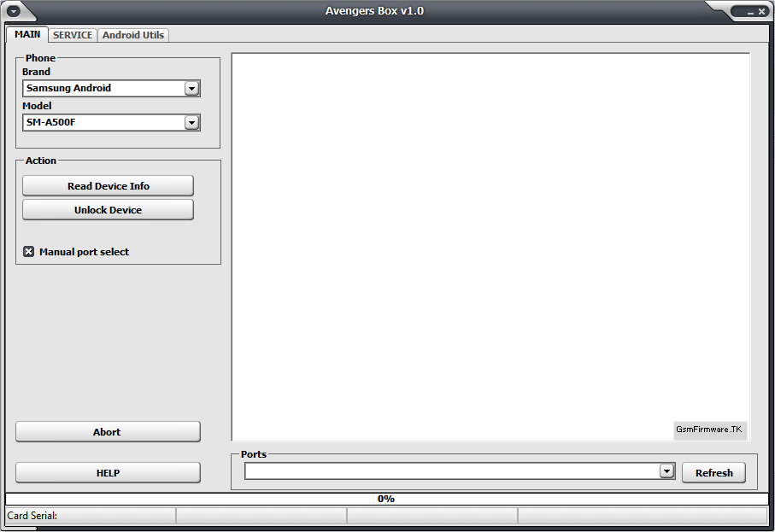This screenshot has height=532, width=775.
Task: Expand the Ports combo box
Action: (666, 470)
